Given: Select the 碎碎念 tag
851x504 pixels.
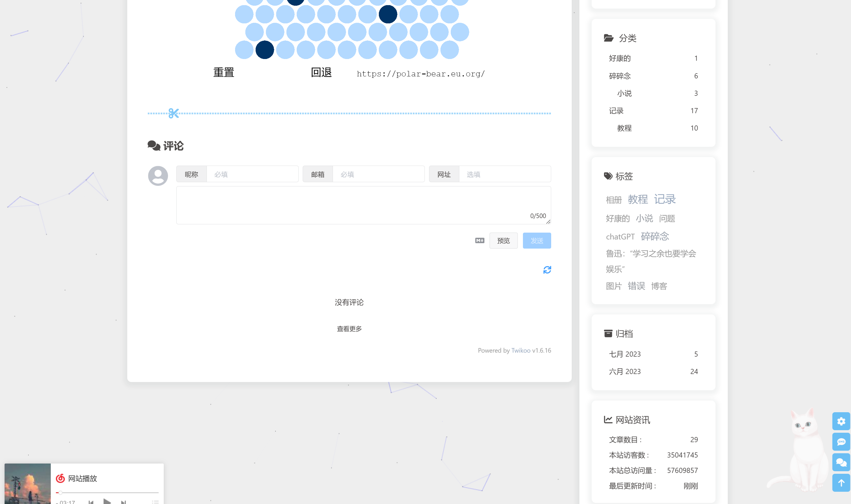Looking at the screenshot, I should coord(654,236).
